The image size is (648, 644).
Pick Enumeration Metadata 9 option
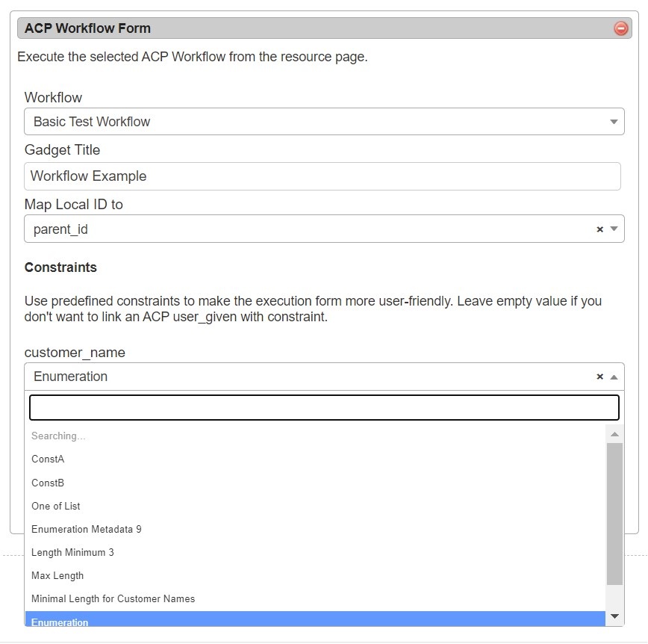click(87, 529)
